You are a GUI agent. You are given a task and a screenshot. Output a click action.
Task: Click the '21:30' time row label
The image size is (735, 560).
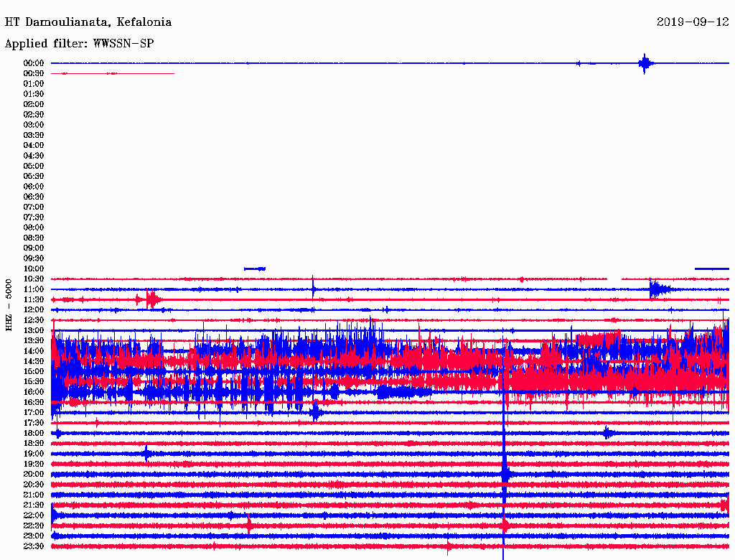(x=34, y=505)
